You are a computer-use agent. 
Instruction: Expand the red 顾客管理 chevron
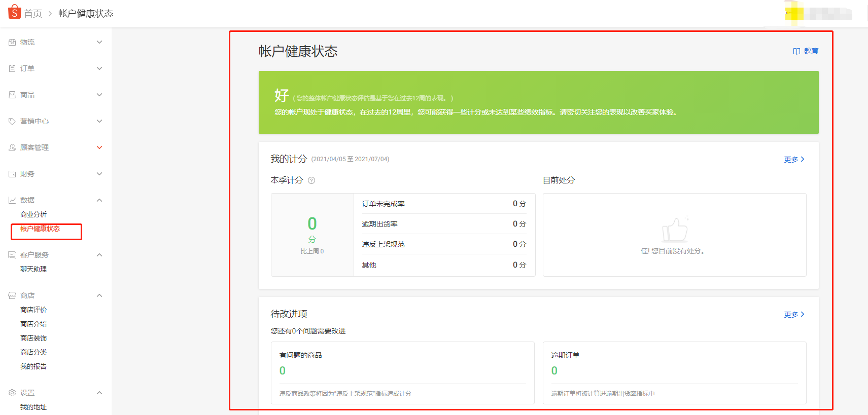coord(99,147)
